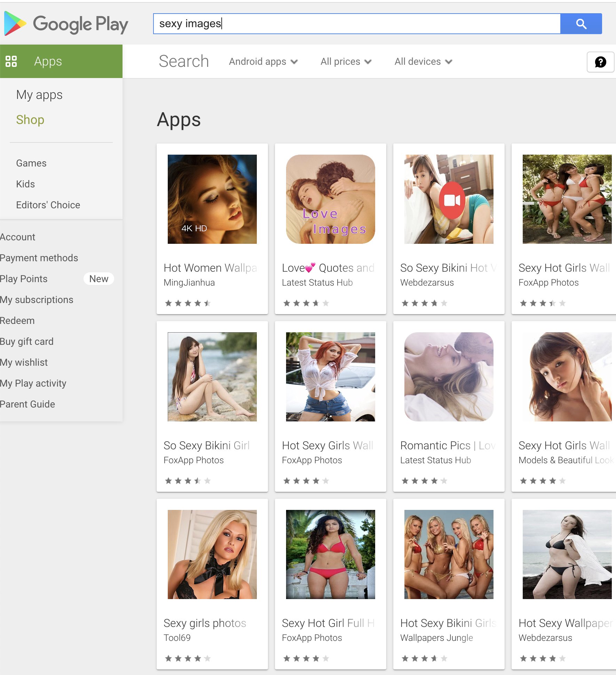Open My wishlist link
The height and width of the screenshot is (675, 616).
[24, 362]
